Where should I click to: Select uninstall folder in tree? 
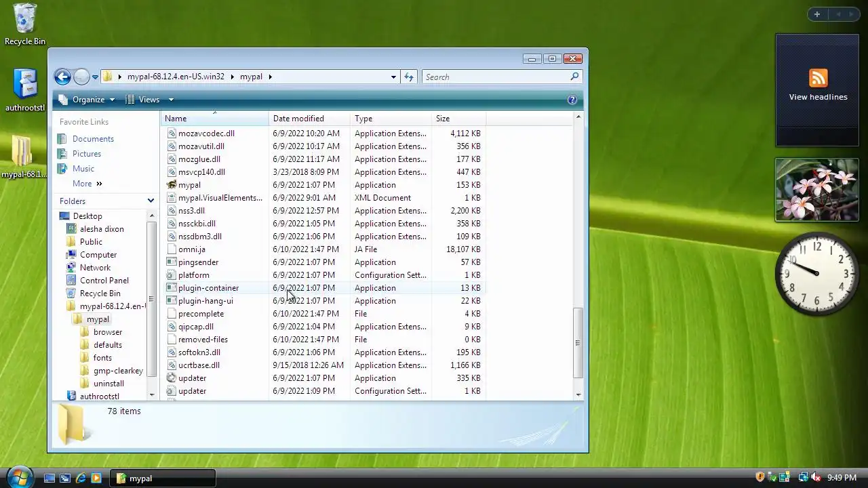click(108, 384)
